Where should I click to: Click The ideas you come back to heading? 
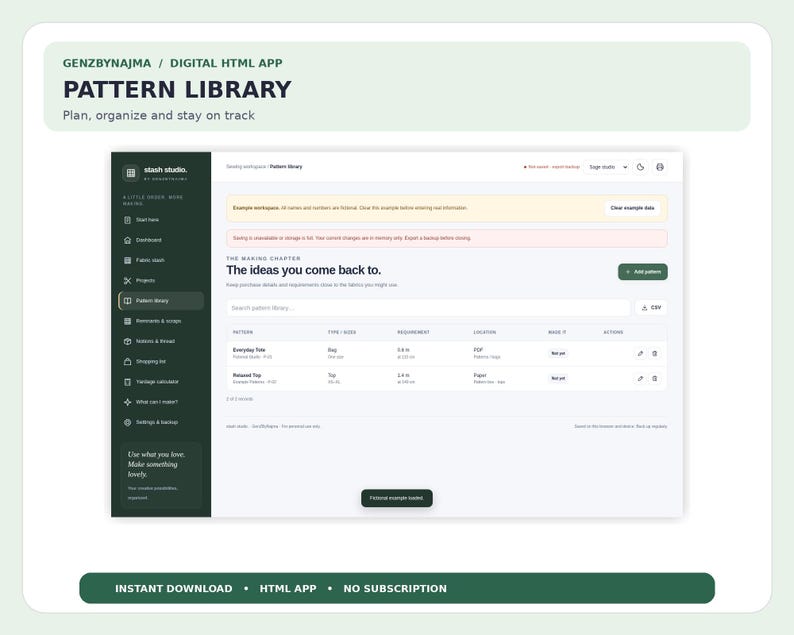tap(303, 270)
